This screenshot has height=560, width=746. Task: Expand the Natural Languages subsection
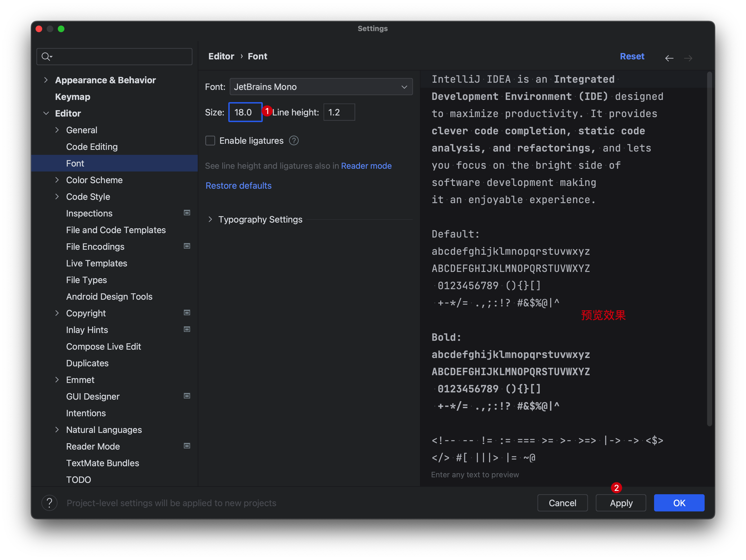[x=57, y=430]
